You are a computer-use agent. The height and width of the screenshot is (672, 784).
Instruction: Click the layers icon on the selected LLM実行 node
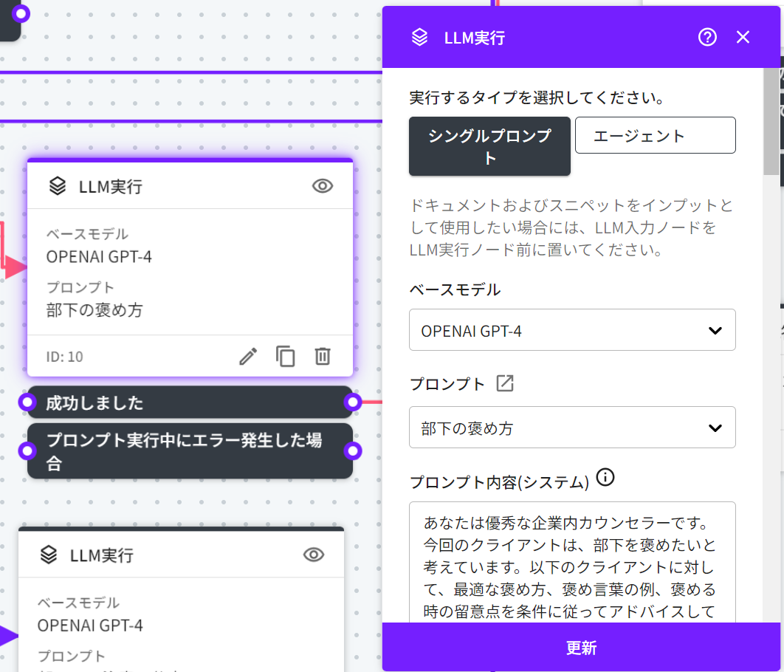coord(58,186)
